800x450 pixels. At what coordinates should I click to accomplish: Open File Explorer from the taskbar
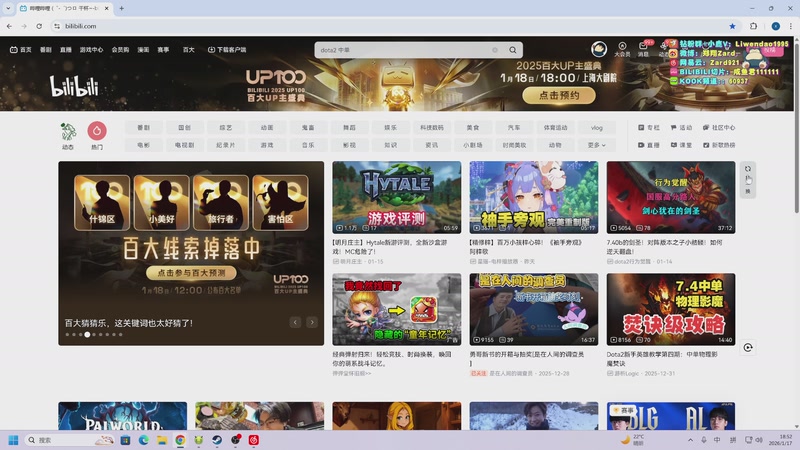pos(162,440)
